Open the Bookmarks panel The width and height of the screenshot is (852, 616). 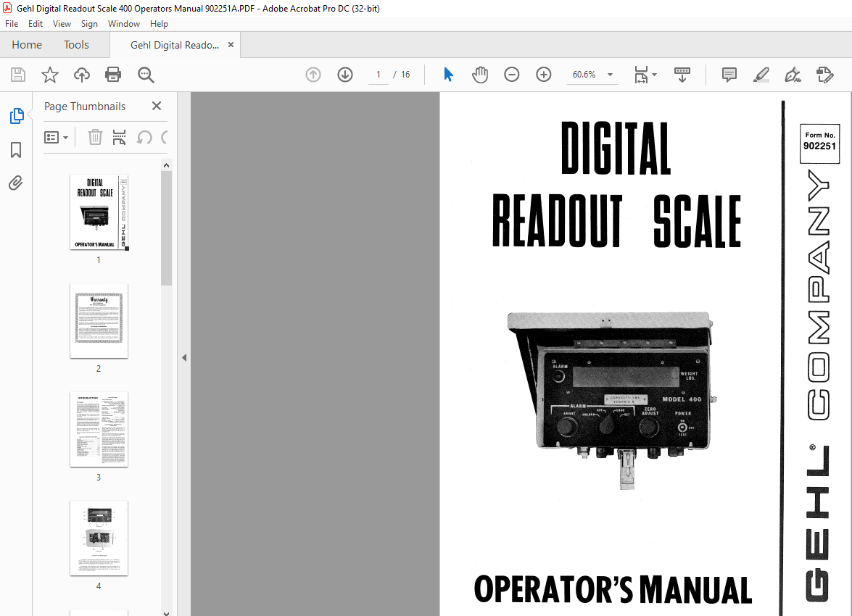pos(16,149)
